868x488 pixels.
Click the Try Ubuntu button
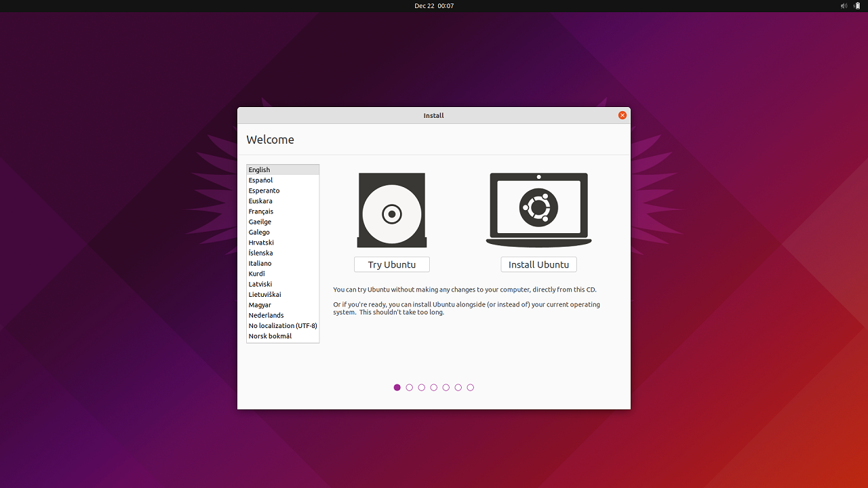[x=392, y=264]
